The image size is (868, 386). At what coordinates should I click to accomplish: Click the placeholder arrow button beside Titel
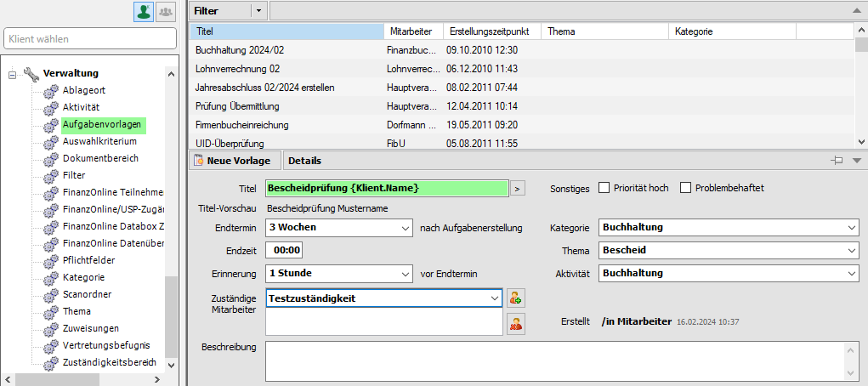pyautogui.click(x=518, y=188)
